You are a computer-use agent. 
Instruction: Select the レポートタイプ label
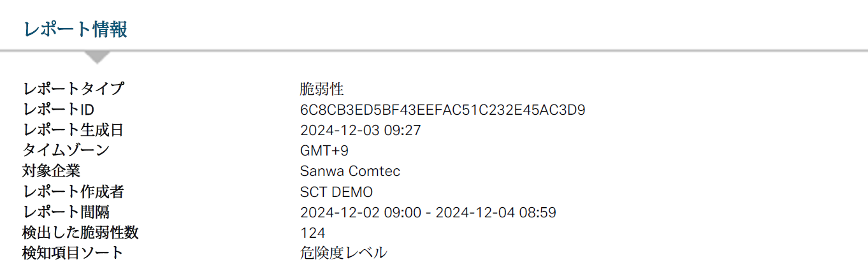[73, 89]
